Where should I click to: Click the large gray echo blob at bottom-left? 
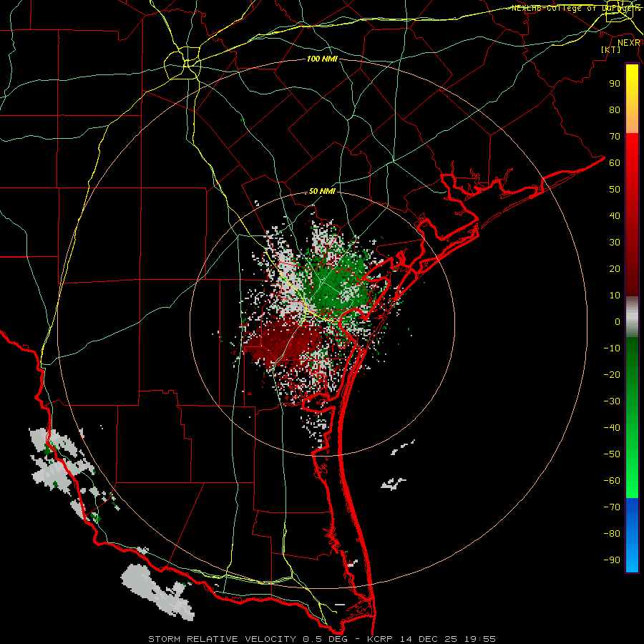157,592
